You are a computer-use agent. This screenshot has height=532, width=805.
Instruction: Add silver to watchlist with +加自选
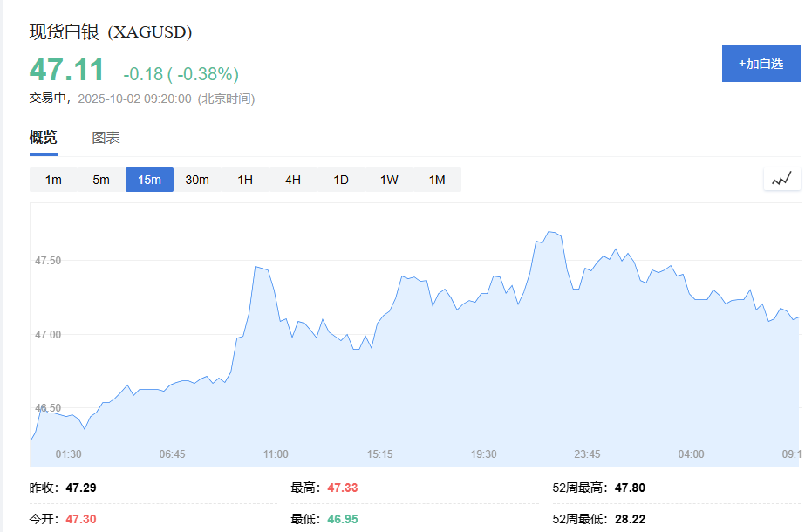[x=761, y=64]
